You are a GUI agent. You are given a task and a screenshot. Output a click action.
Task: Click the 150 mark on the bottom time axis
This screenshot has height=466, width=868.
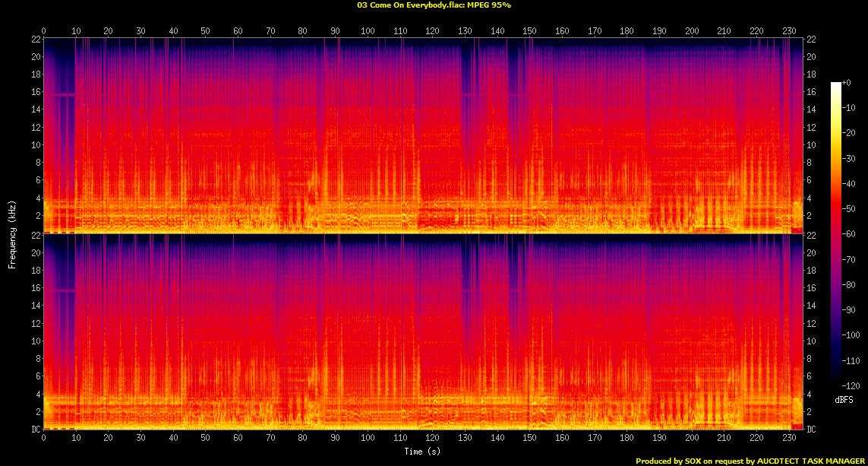pyautogui.click(x=529, y=439)
